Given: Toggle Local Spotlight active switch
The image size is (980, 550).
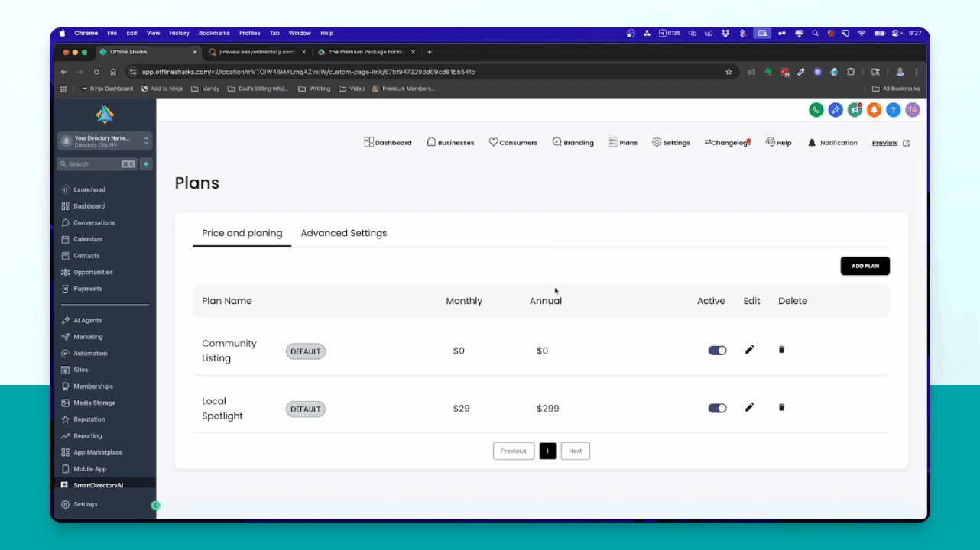Looking at the screenshot, I should [x=717, y=408].
